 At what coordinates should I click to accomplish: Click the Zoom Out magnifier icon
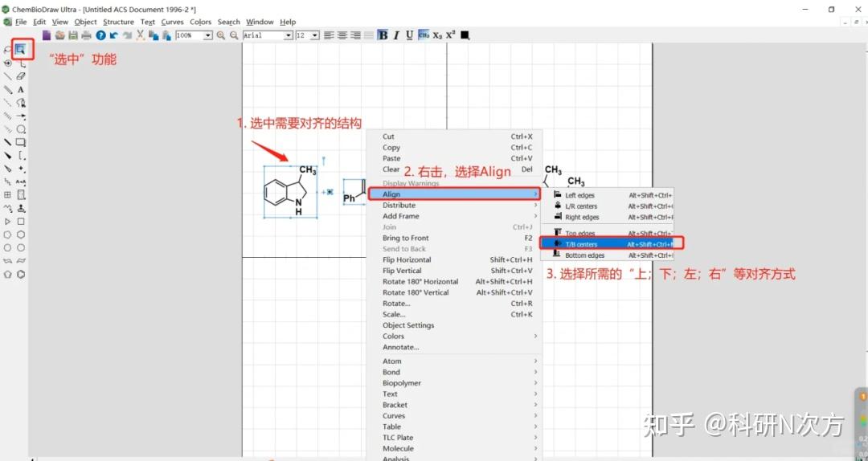pyautogui.click(x=234, y=35)
